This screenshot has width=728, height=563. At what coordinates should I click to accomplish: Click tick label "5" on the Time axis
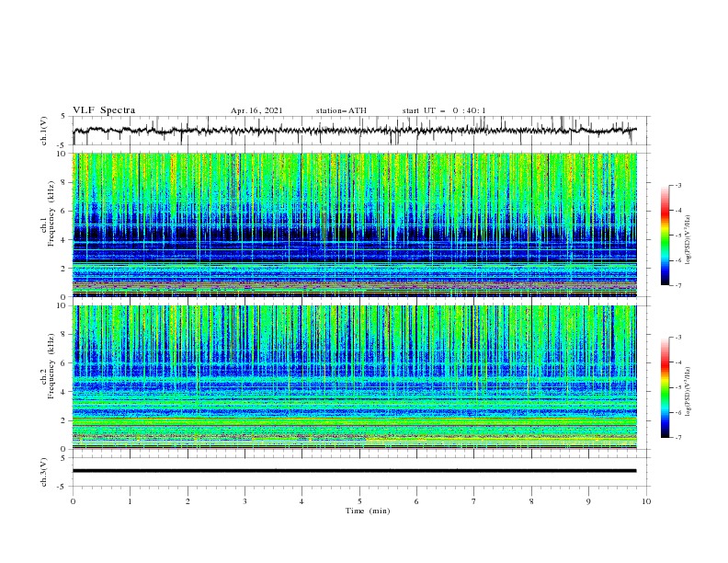(x=359, y=501)
